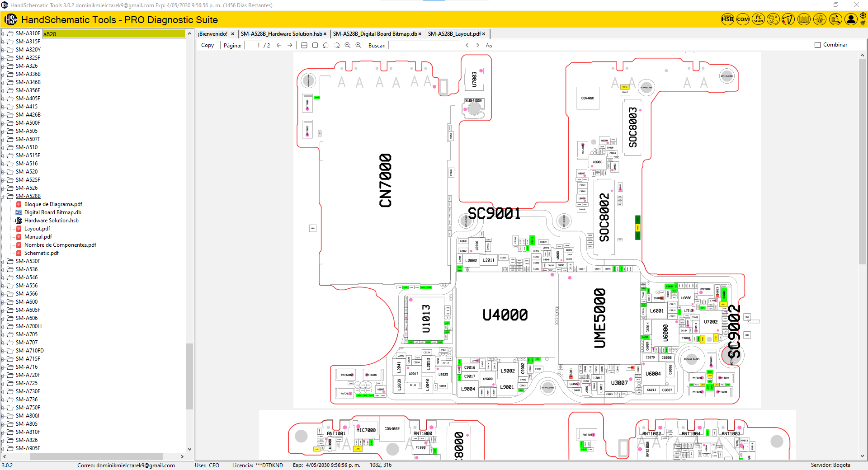Open Layout.pdf in tree
Screen dimensions: 868x470
click(x=37, y=229)
